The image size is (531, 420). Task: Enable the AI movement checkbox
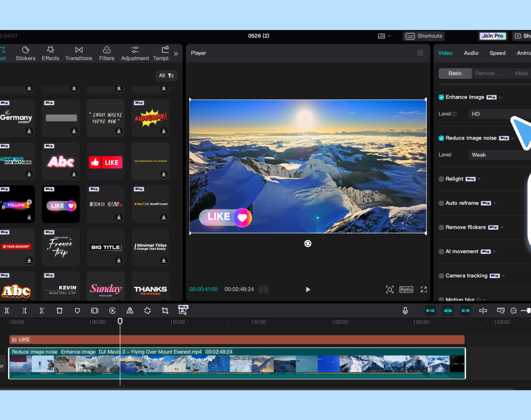click(441, 251)
